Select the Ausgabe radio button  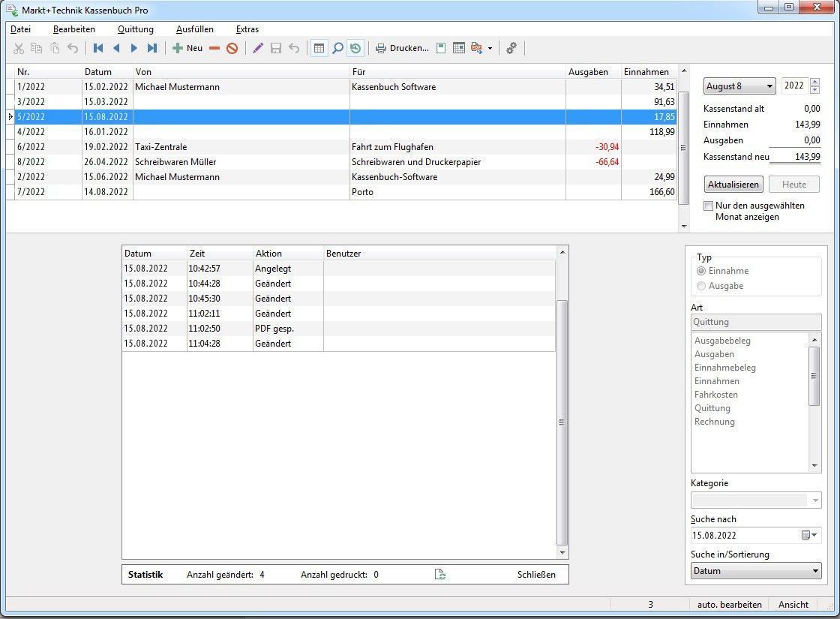[701, 286]
